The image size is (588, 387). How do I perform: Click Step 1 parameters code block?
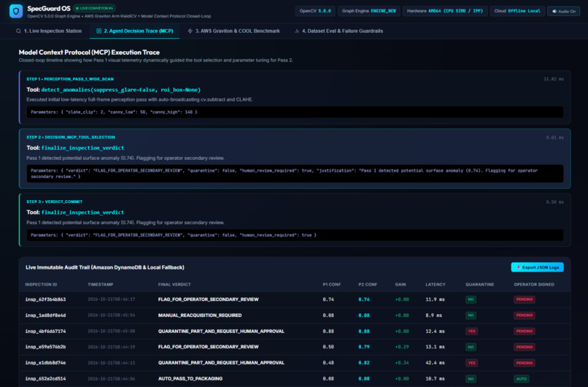(x=295, y=112)
